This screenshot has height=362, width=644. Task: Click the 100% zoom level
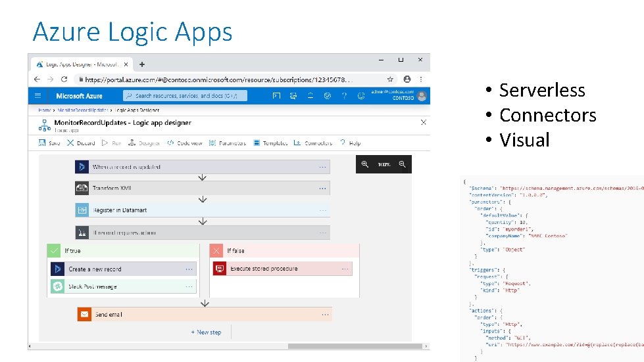point(384,164)
